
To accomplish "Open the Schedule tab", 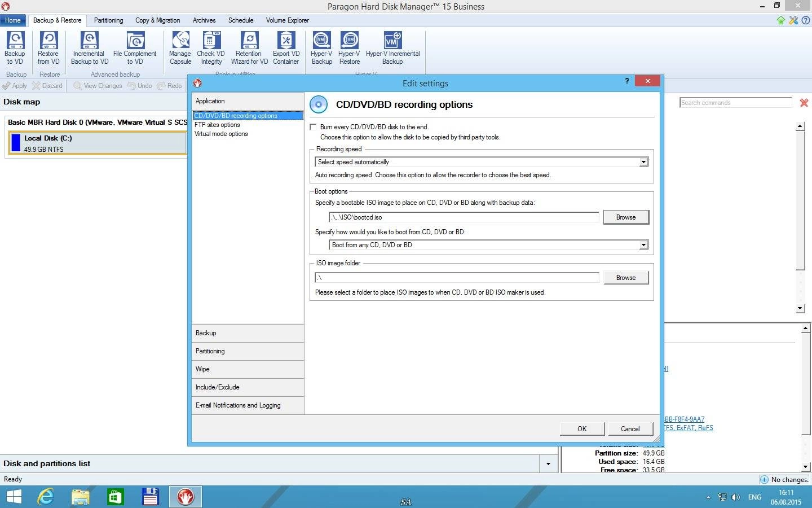I will (241, 20).
